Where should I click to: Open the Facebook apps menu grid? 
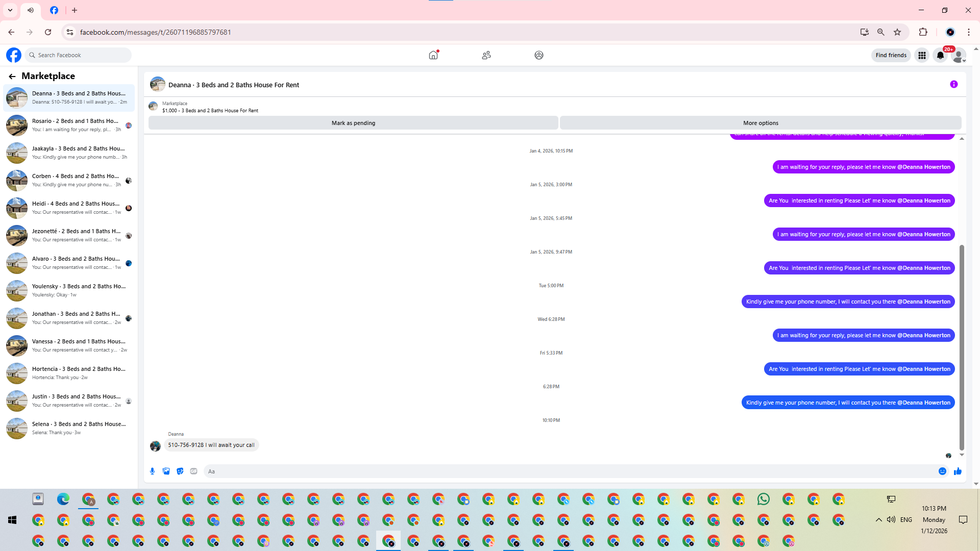point(922,55)
